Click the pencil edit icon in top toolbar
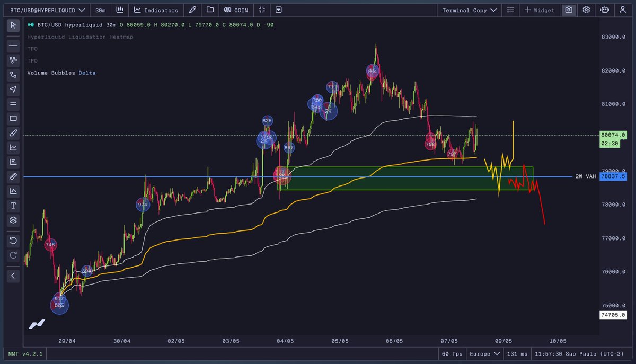Image resolution: width=636 pixels, height=364 pixels. click(x=193, y=10)
